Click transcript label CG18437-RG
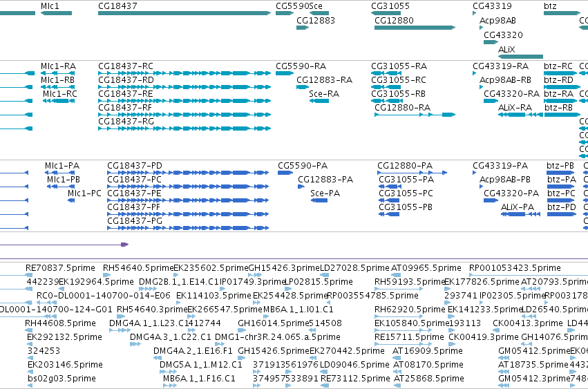This screenshot has width=588, height=389. pyautogui.click(x=126, y=122)
